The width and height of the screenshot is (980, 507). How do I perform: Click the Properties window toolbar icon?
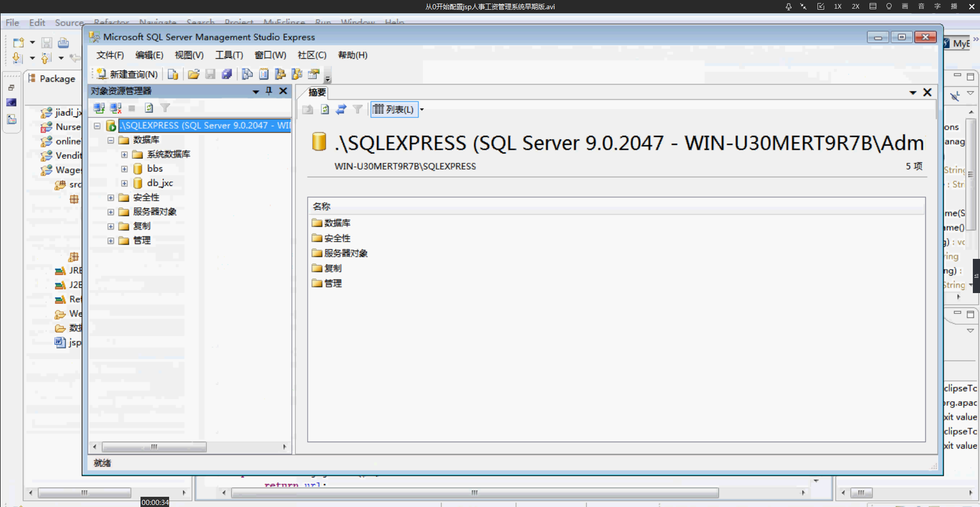314,74
